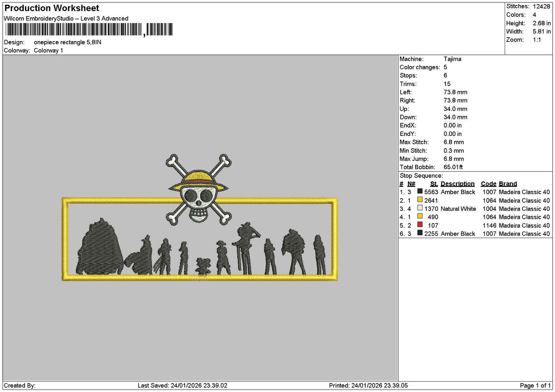The height and width of the screenshot is (392, 555).
Task: Select the 'Stop Sequence:' heading
Action: point(421,176)
